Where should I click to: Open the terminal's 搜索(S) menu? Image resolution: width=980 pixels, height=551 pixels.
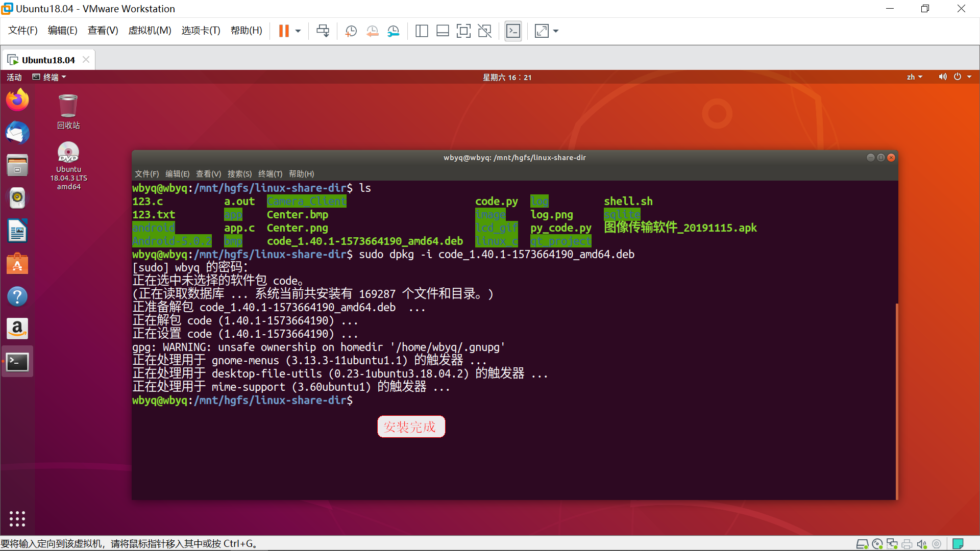pyautogui.click(x=239, y=174)
